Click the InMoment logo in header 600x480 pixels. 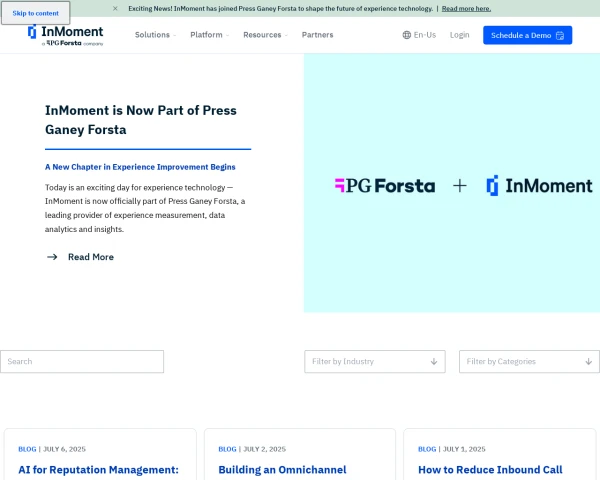pos(65,35)
